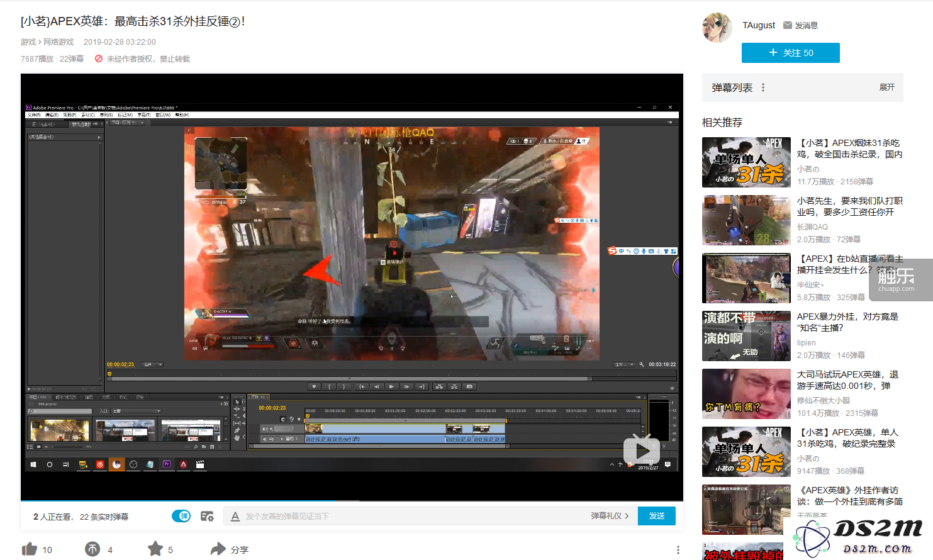The width and height of the screenshot is (933, 560).
Task: Open title APEX英雄，单人31杀吃鸡
Action: point(847,438)
